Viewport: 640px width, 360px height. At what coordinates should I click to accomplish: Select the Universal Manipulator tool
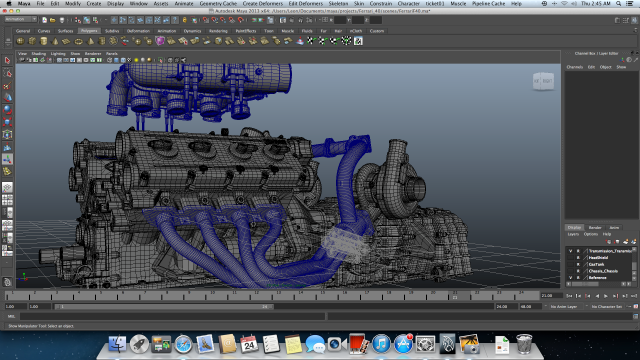click(x=7, y=134)
